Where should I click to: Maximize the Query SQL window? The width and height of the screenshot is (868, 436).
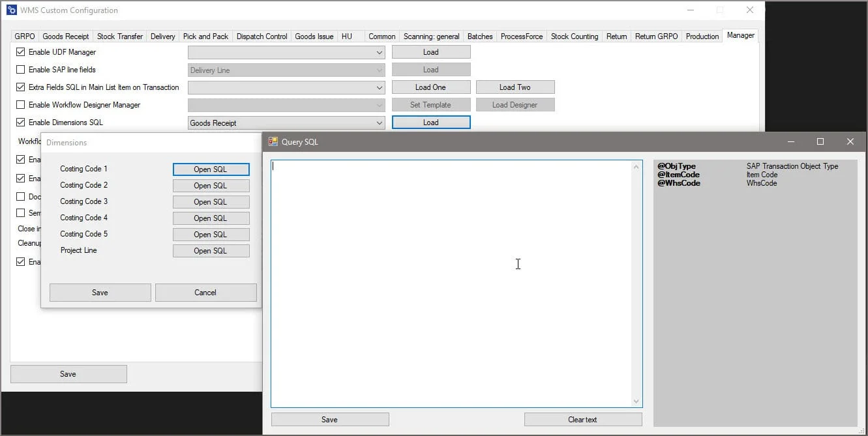820,141
